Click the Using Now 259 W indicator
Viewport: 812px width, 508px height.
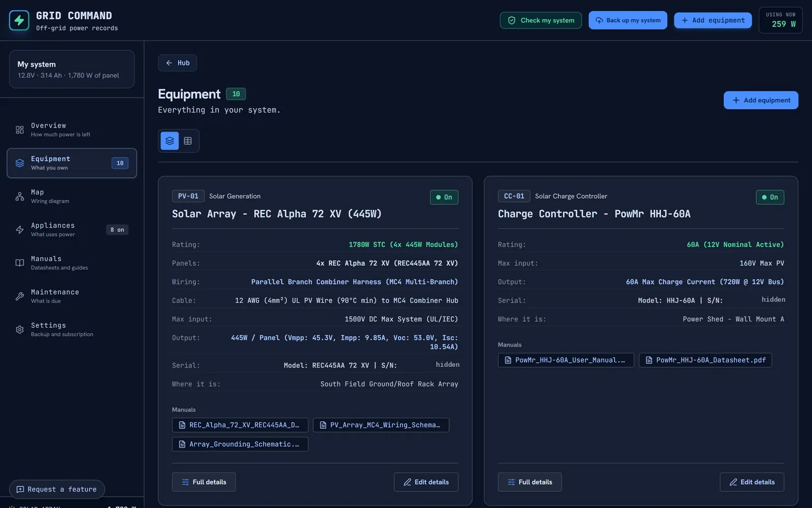[x=781, y=20]
